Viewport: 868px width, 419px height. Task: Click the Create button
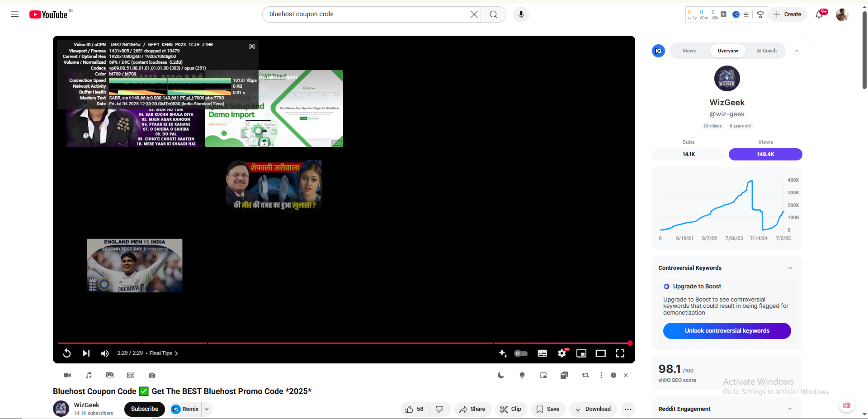(788, 14)
